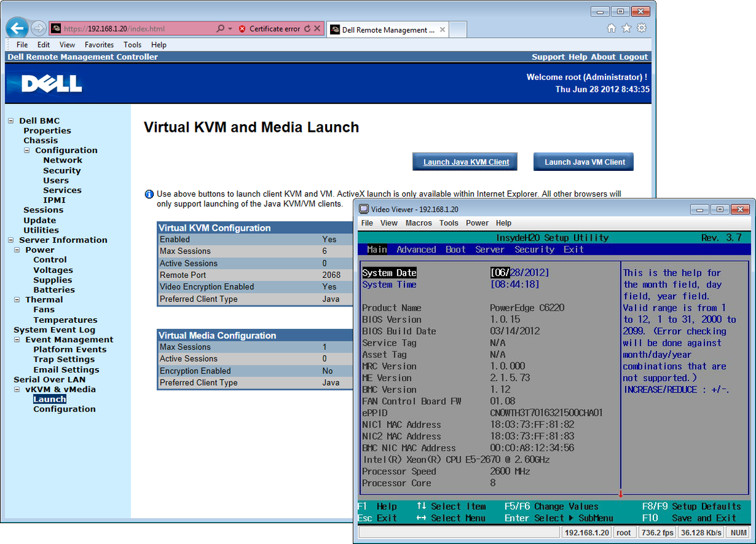Open the browser Favorites menu
This screenshot has height=544, width=756.
coord(99,44)
